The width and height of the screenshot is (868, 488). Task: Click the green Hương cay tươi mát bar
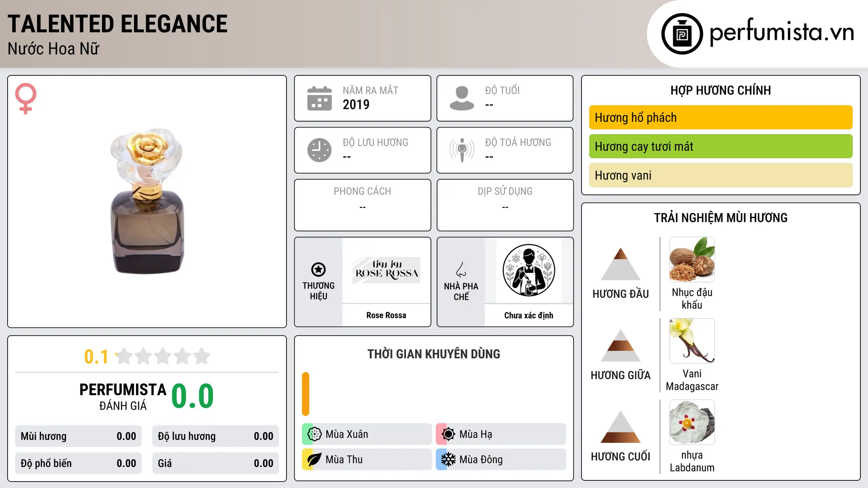pos(721,146)
